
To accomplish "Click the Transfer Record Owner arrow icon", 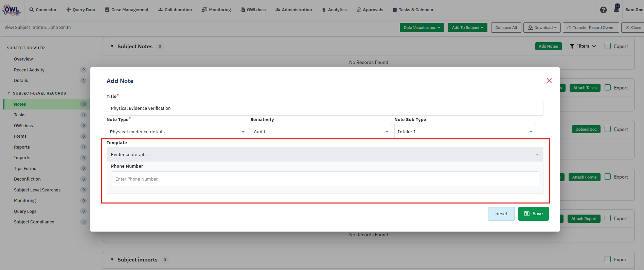I will click(x=569, y=28).
